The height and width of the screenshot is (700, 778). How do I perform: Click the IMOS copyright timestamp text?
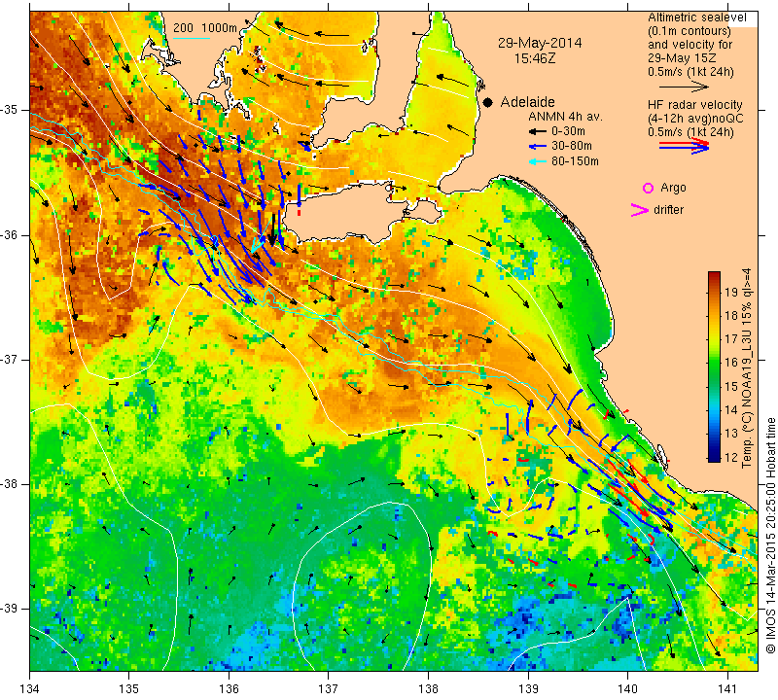tap(770, 535)
